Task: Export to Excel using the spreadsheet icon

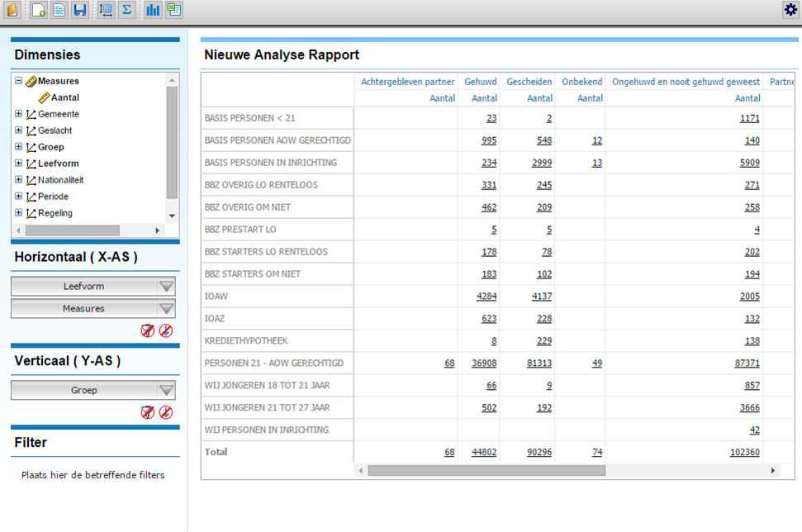Action: click(173, 11)
